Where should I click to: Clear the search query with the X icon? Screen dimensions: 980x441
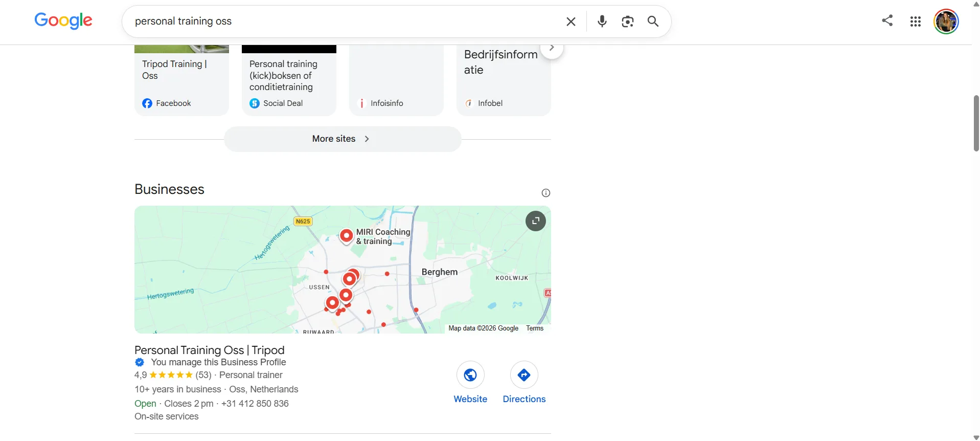571,21
